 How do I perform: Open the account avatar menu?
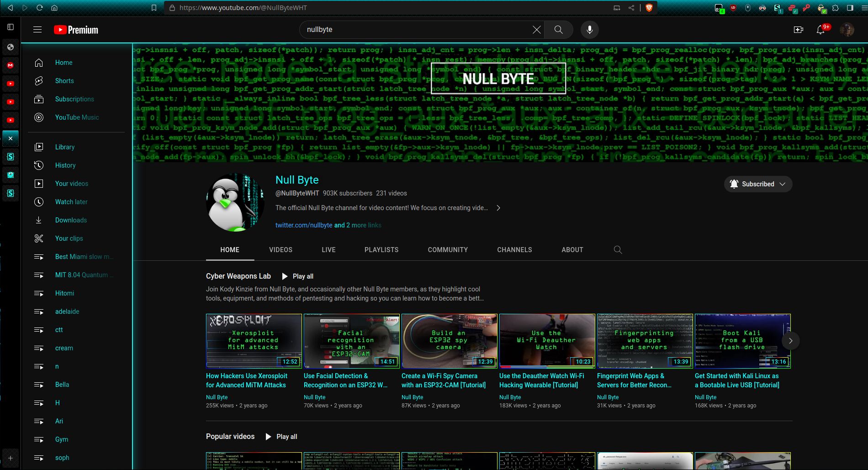(x=847, y=30)
